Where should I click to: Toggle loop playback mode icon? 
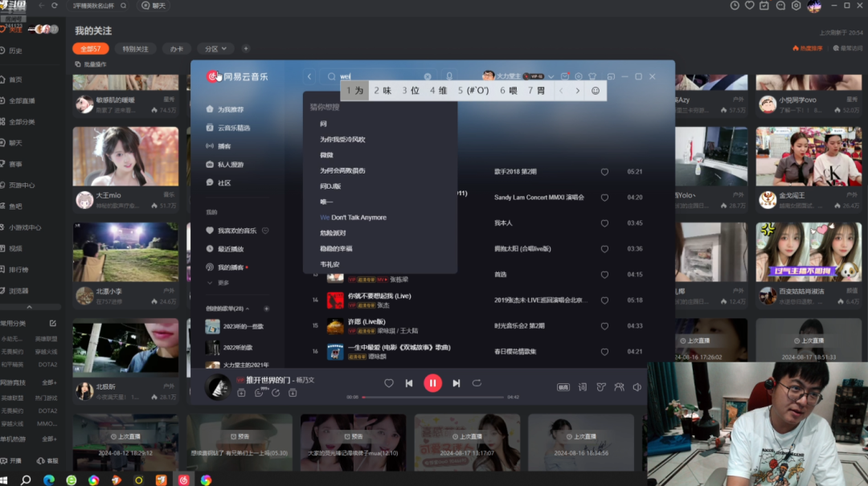point(477,383)
